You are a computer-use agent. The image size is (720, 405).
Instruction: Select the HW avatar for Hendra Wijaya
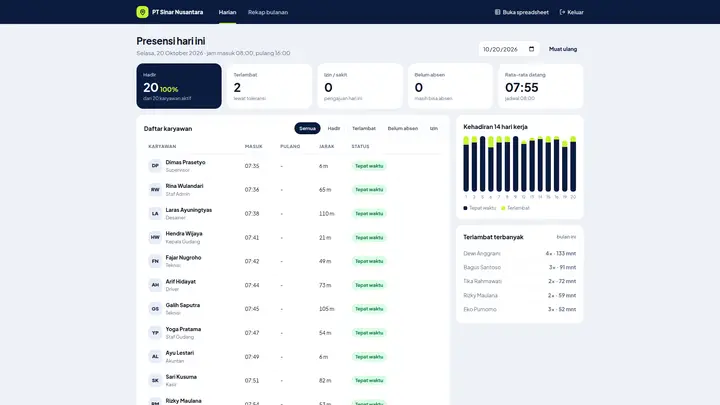point(155,237)
